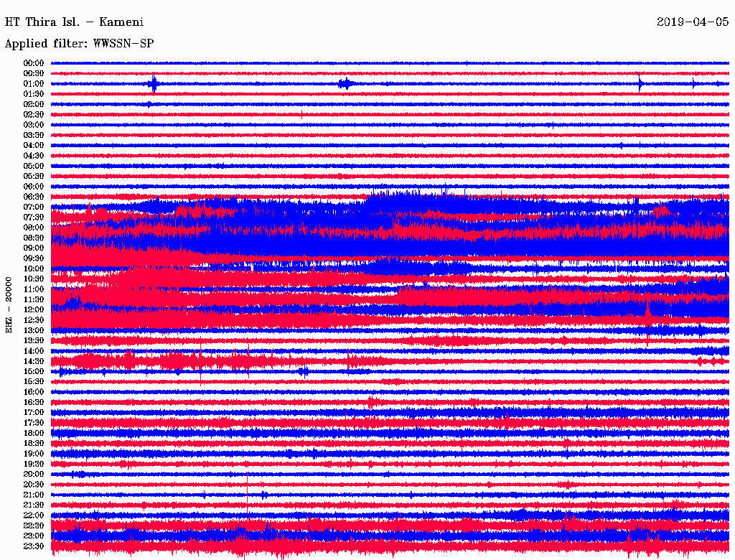Click the 21:30 time label
This screenshot has width=735, height=560.
click(x=34, y=505)
